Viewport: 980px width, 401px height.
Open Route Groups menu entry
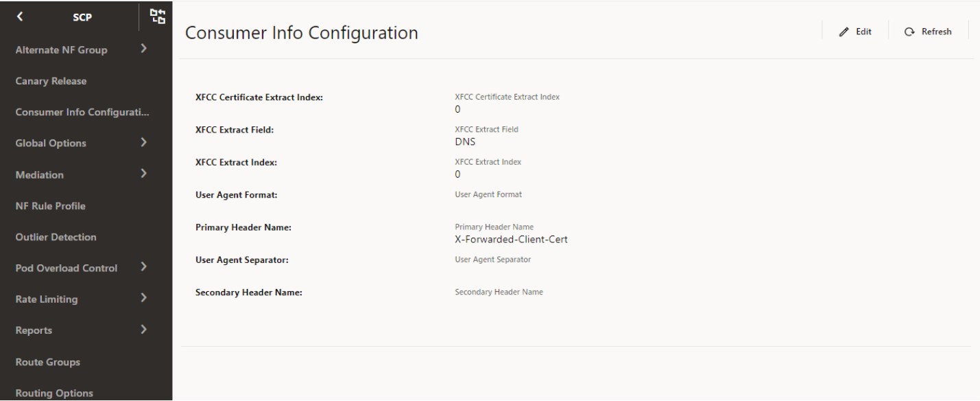pos(57,362)
